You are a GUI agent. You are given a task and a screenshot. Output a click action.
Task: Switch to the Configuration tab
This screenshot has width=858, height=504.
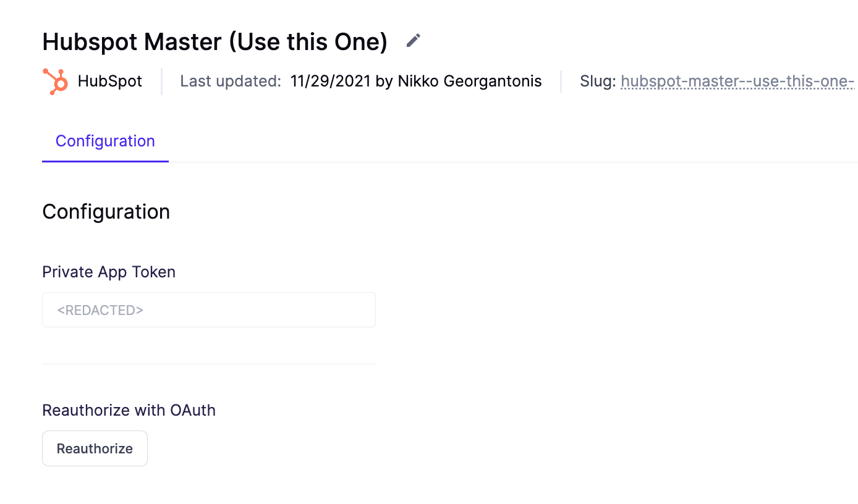[105, 141]
